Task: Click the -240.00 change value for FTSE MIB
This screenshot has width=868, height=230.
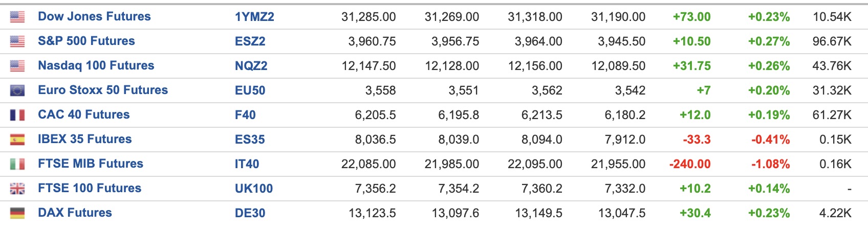Action: pyautogui.click(x=690, y=164)
